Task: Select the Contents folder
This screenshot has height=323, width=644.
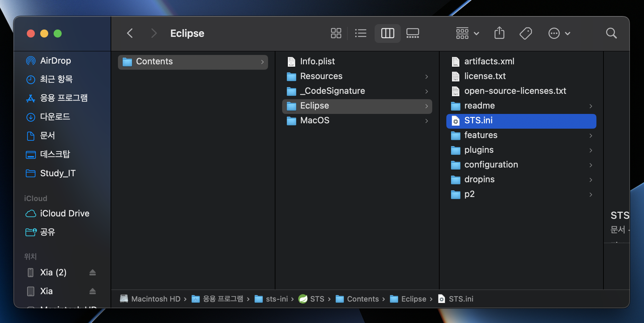Action: 193,62
